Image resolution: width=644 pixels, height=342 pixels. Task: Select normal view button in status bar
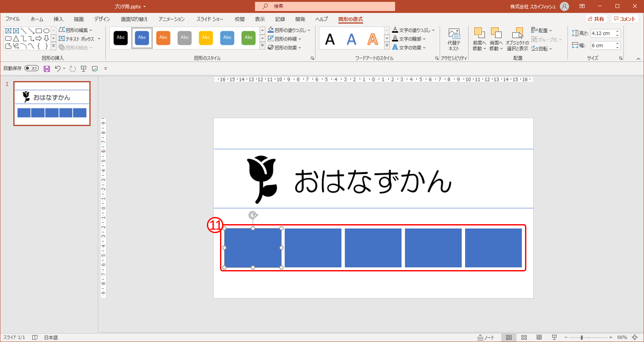coord(508,337)
